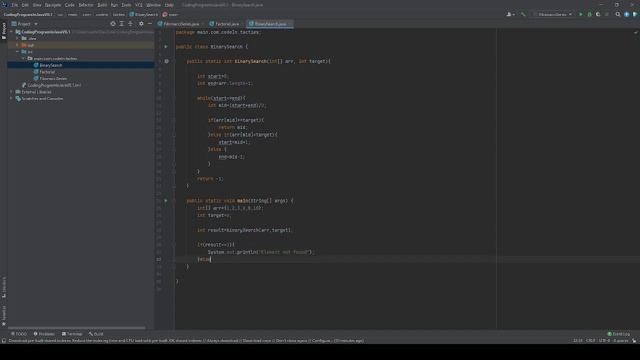
Task: Open the File menu
Action: click(x=15, y=5)
